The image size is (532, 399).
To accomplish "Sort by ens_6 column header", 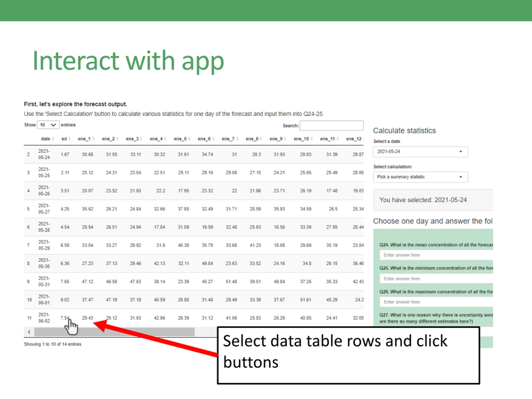I will [x=206, y=139].
